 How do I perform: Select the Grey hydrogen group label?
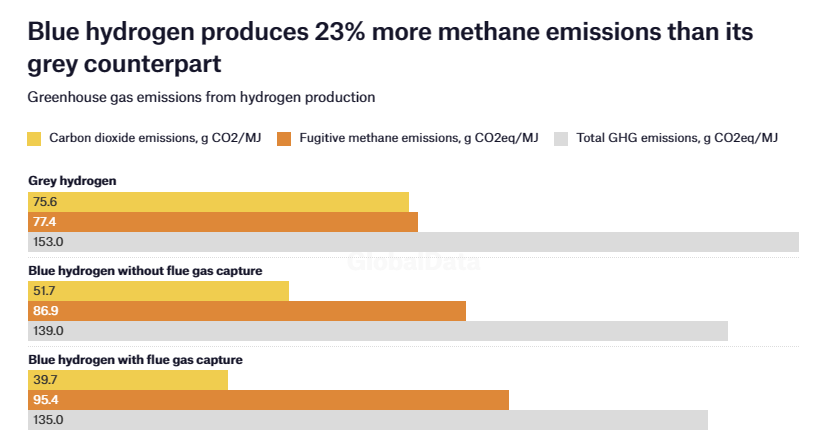[x=72, y=181]
